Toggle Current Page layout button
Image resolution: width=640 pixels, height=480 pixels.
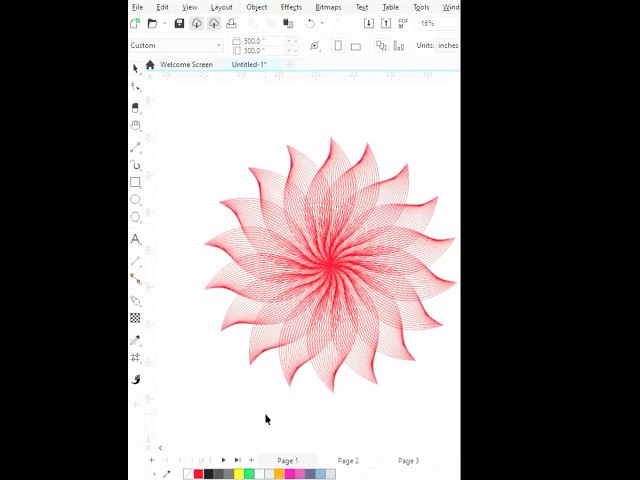pos(399,45)
